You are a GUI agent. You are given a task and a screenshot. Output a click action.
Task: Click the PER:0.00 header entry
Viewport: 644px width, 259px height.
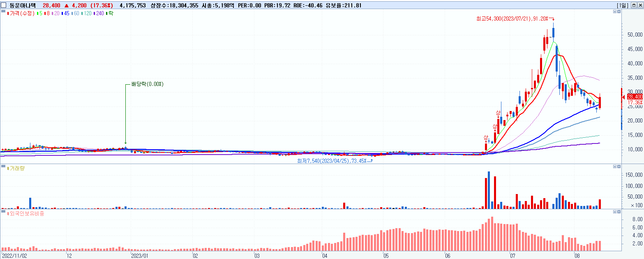click(249, 5)
